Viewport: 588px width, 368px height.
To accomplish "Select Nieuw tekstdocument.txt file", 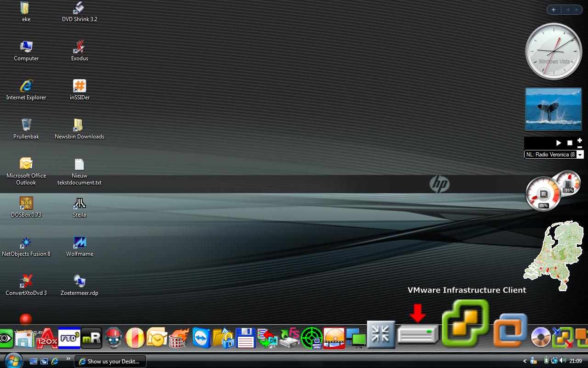I will [79, 171].
